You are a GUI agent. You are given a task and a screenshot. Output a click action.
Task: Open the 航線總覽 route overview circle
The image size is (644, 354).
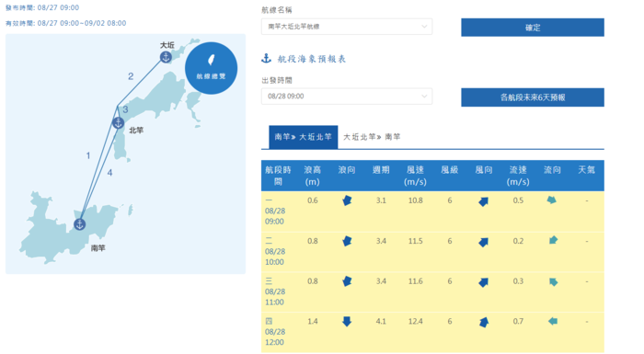click(x=211, y=68)
